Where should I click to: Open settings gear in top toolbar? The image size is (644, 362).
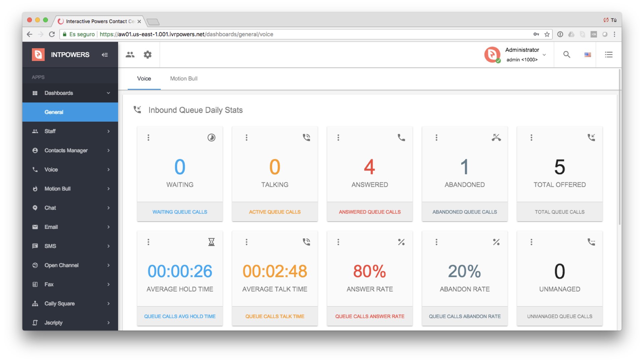click(148, 55)
